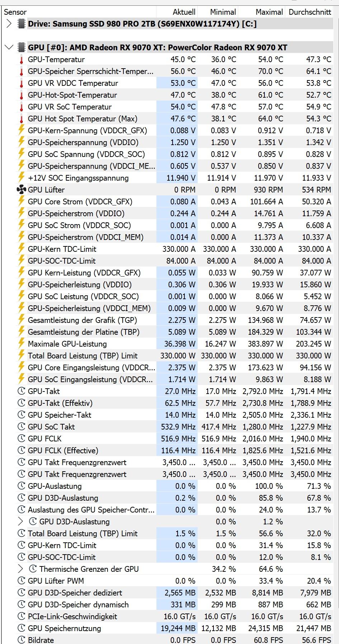Screen dimensions: 339x644
Task: Expand the Samsung SSD 980 PRO drive node
Action: (9, 24)
